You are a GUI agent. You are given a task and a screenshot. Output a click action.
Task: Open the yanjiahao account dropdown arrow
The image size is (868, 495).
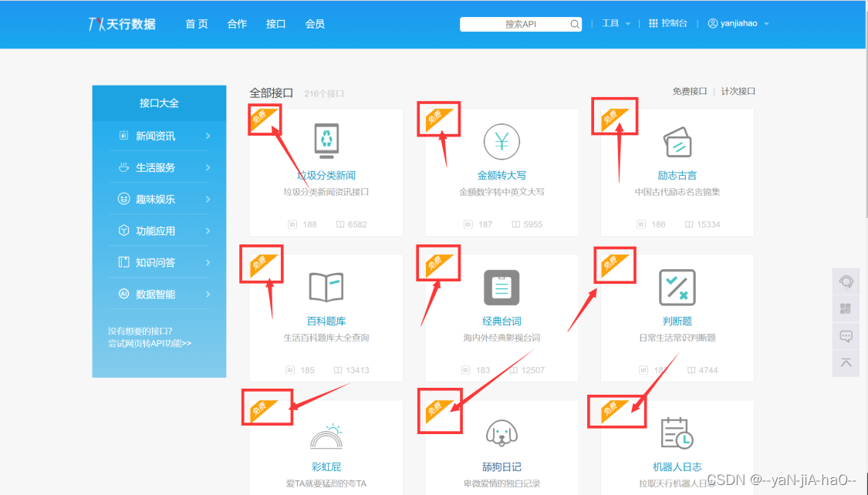pyautogui.click(x=766, y=24)
